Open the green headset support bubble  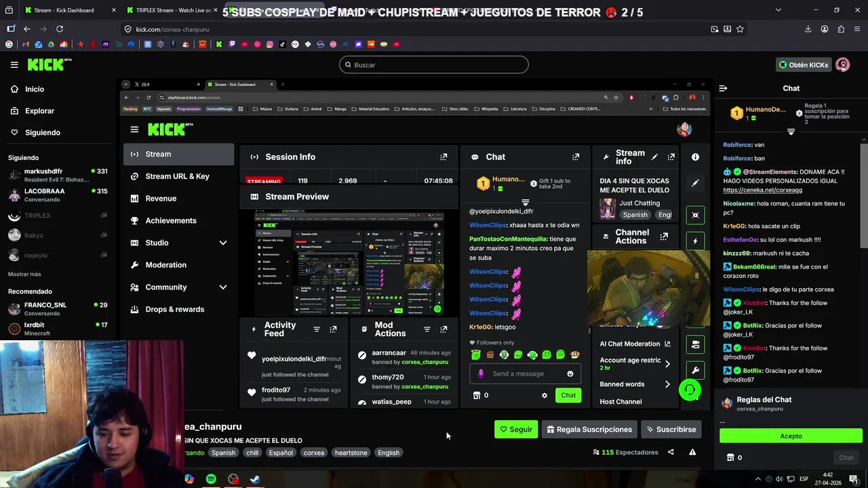click(690, 390)
